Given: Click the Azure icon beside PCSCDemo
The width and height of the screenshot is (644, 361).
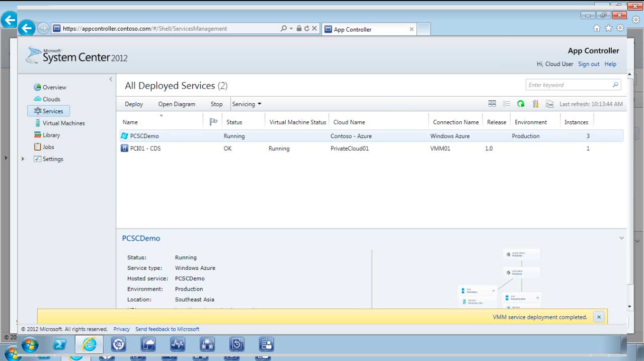Looking at the screenshot, I should click(x=124, y=136).
